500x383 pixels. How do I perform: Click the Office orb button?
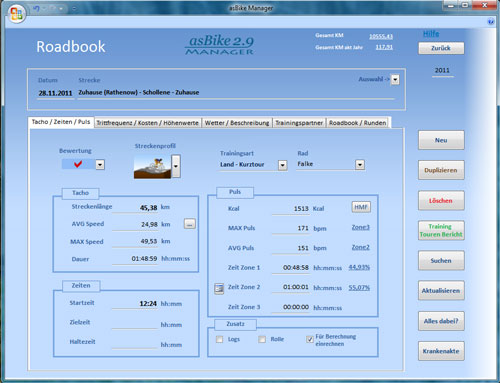[16, 14]
